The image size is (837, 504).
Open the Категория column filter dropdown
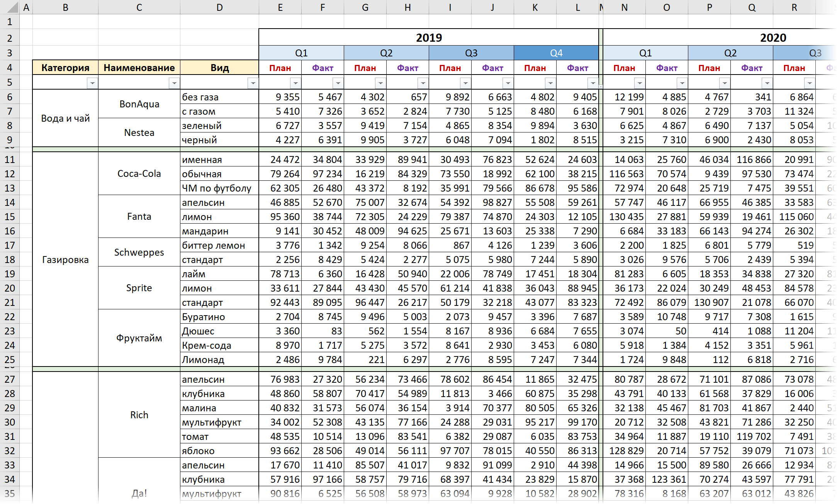[92, 83]
